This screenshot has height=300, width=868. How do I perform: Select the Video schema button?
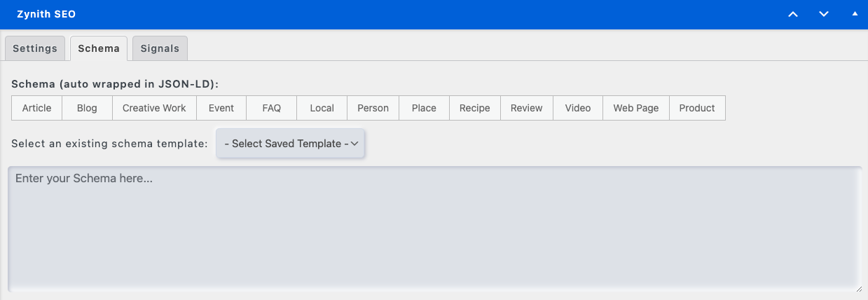pyautogui.click(x=578, y=108)
